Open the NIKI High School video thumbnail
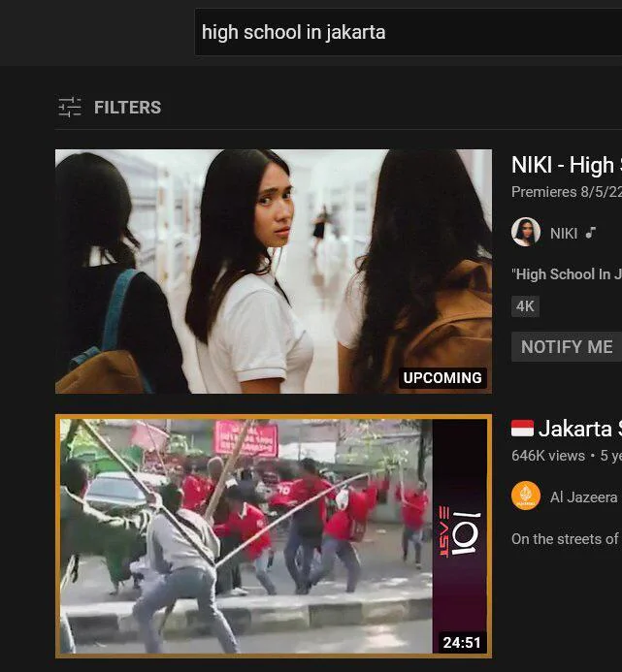622x672 pixels. point(274,271)
